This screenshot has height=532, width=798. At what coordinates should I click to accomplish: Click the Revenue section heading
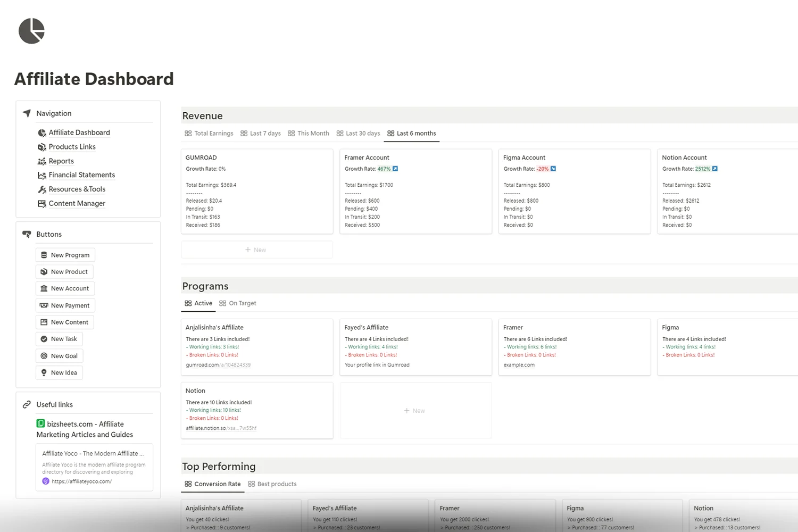pyautogui.click(x=203, y=116)
